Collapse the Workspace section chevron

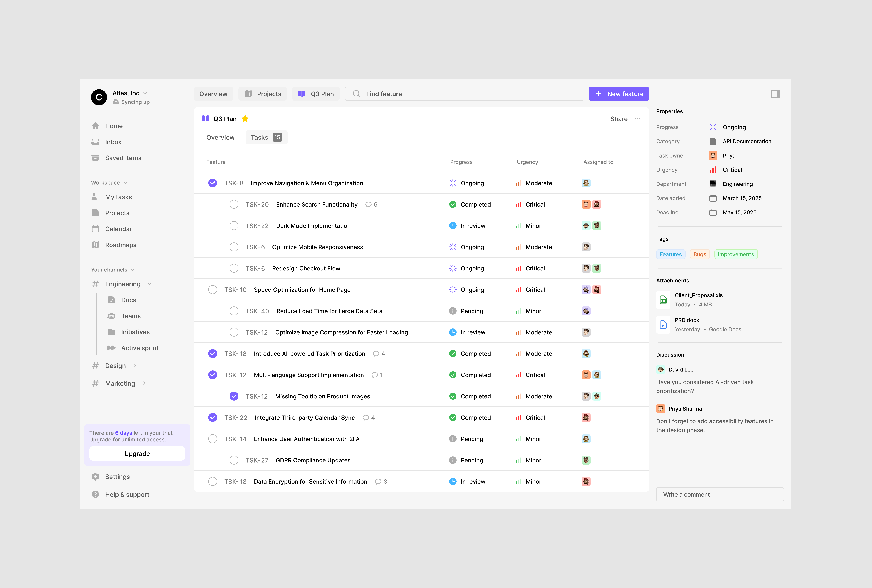coord(125,183)
